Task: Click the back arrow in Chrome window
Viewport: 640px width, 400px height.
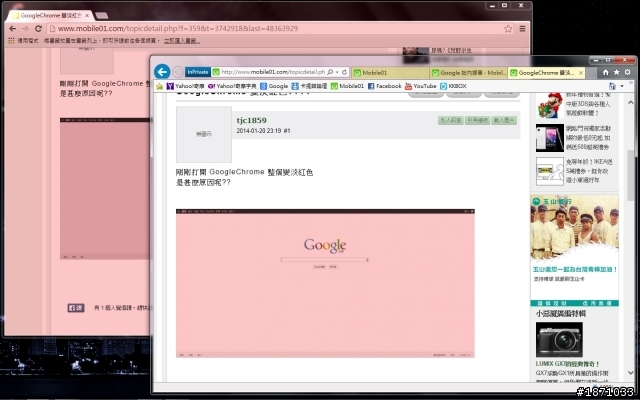Action: 13,29
